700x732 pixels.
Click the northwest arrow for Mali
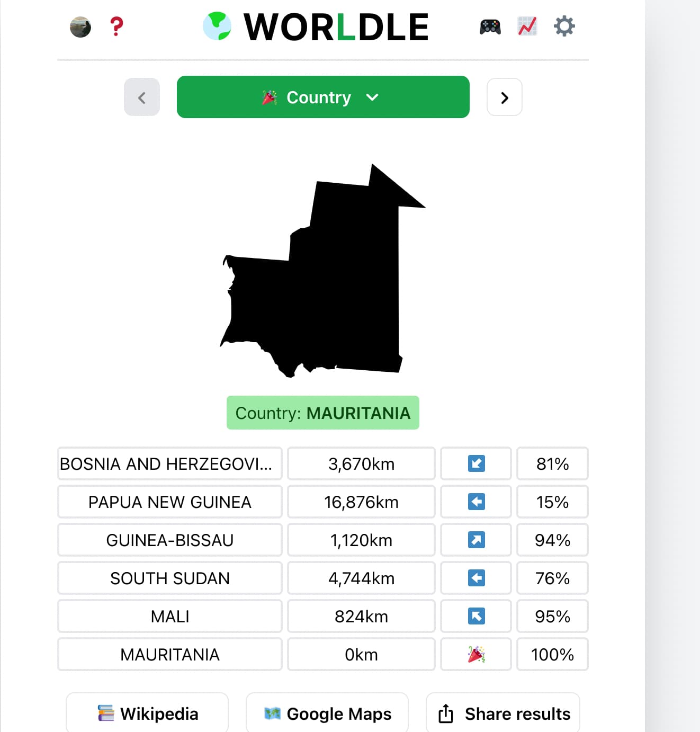[x=476, y=617]
